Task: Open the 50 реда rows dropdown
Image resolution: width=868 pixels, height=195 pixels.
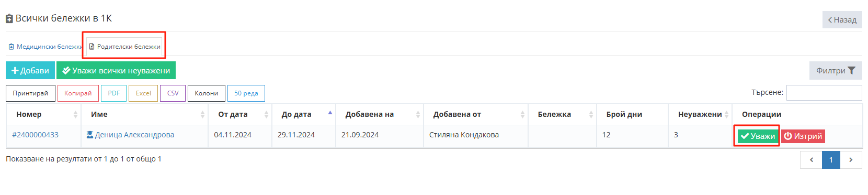Action: click(246, 93)
